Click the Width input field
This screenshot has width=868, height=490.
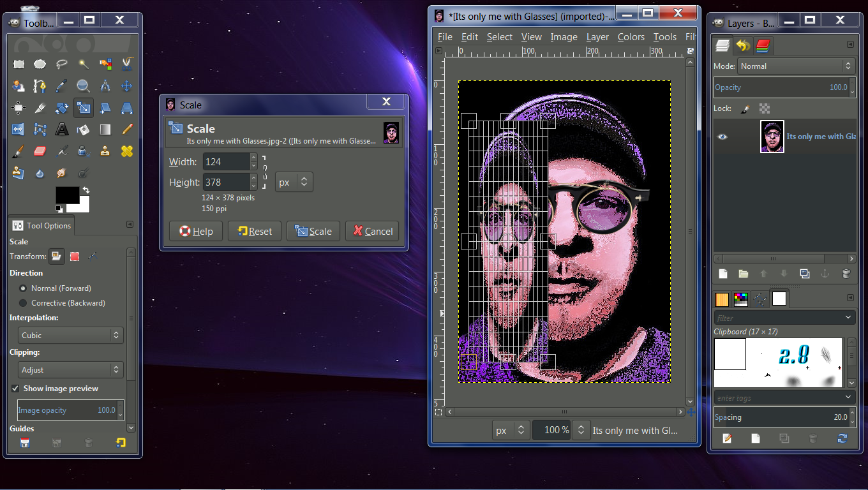pos(226,162)
